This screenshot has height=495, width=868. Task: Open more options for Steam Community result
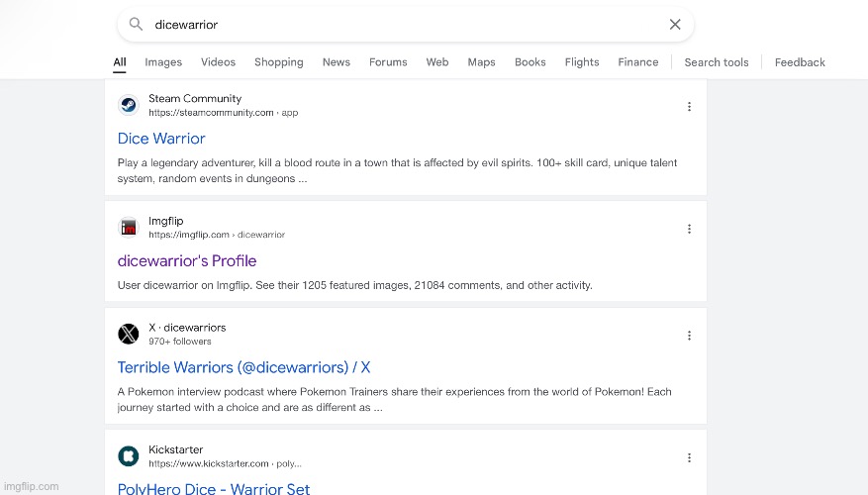tap(689, 106)
